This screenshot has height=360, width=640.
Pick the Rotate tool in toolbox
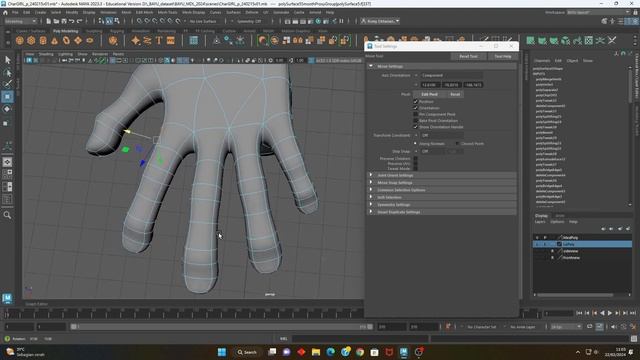(x=7, y=109)
